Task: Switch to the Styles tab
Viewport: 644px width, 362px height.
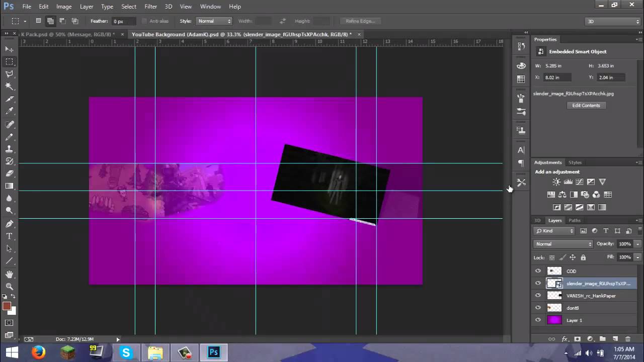Action: (x=575, y=162)
